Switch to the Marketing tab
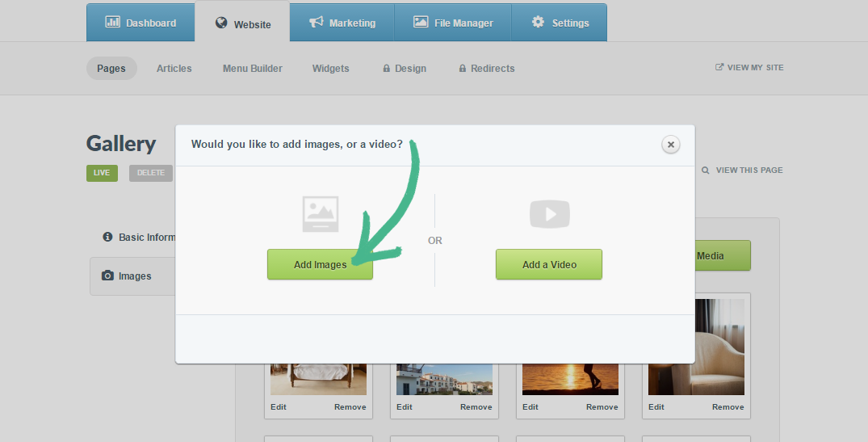868x442 pixels. (x=342, y=23)
